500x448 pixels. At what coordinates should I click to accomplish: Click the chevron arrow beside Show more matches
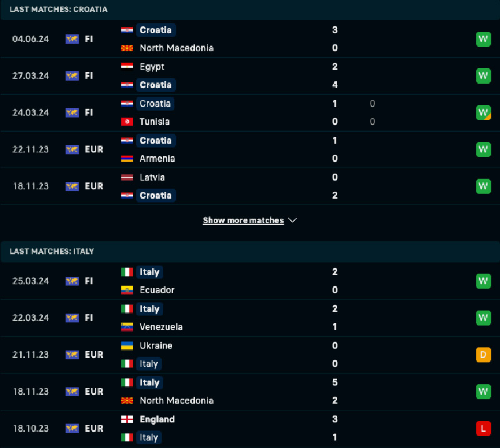(x=292, y=221)
